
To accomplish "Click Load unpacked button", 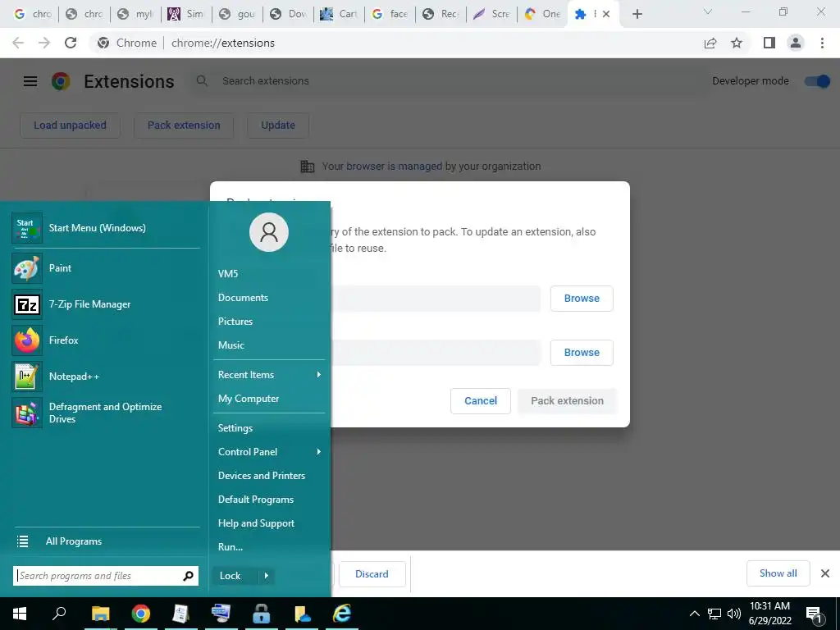I will pos(71,126).
